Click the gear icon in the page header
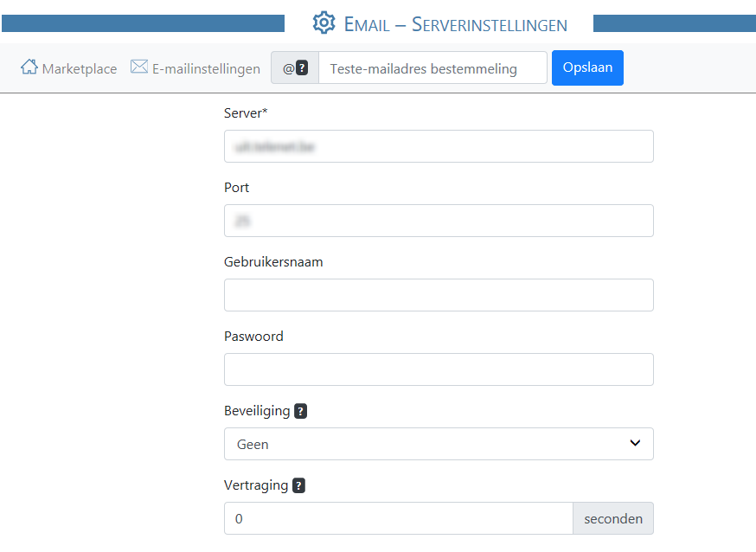Viewport: 756px width, 552px height. tap(324, 23)
